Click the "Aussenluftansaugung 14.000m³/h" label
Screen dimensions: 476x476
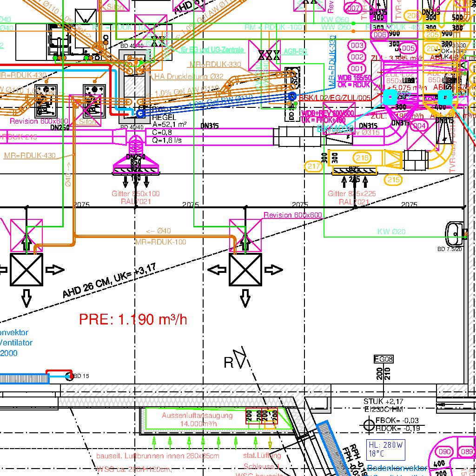pos(197,419)
